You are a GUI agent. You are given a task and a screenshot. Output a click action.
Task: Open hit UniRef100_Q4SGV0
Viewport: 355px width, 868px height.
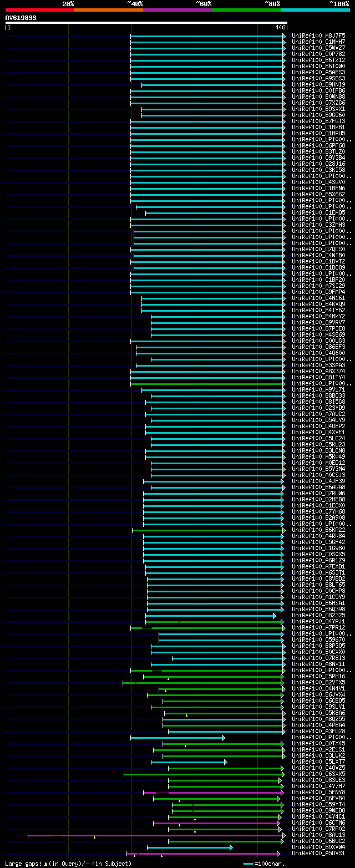pyautogui.click(x=318, y=182)
